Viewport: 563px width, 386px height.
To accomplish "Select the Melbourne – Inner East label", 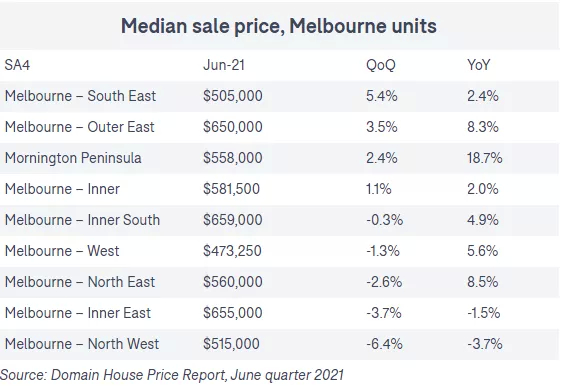I will (x=78, y=313).
